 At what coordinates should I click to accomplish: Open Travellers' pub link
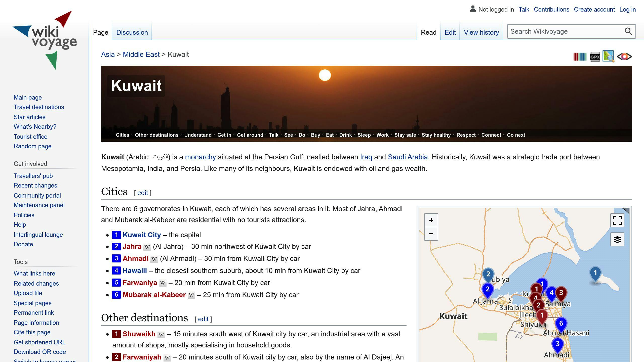(33, 176)
